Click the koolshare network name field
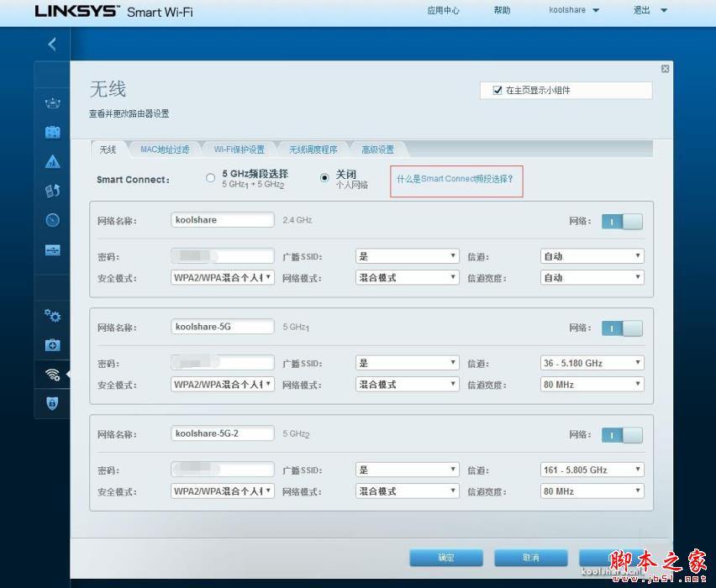716x588 pixels. pyautogui.click(x=223, y=219)
